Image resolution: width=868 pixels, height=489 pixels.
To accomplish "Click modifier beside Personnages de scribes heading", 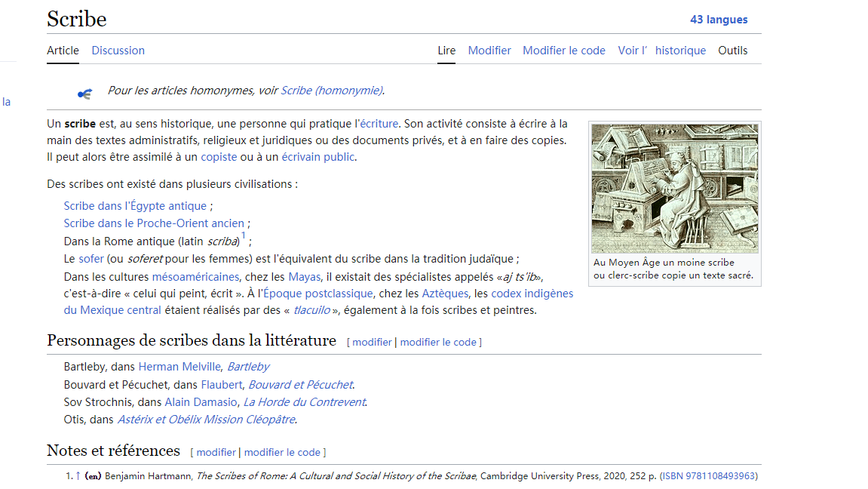I will point(372,342).
